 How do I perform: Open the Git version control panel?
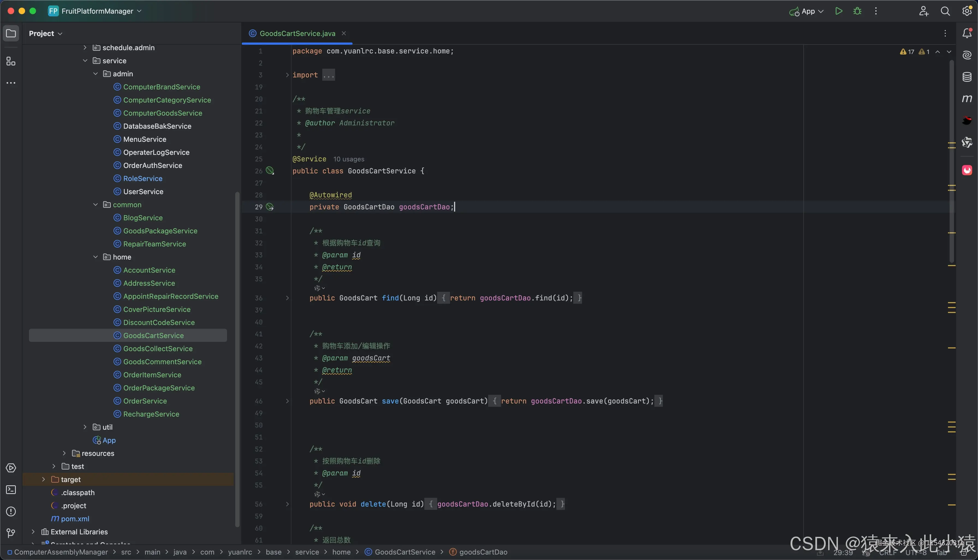coord(11,533)
